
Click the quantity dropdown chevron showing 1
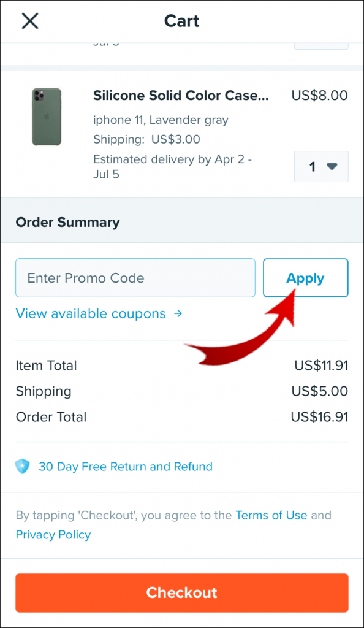pyautogui.click(x=331, y=166)
